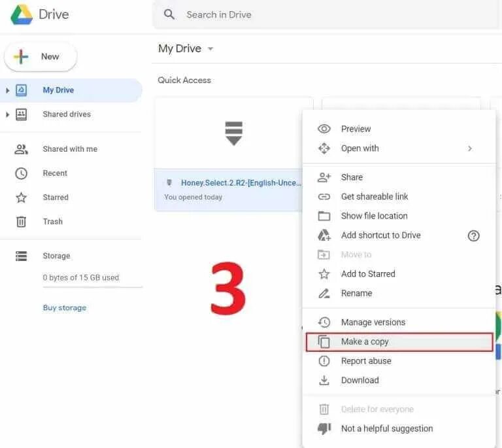Screen dimensions: 502x448
Task: Follow the Buy storage link
Action: pos(65,308)
